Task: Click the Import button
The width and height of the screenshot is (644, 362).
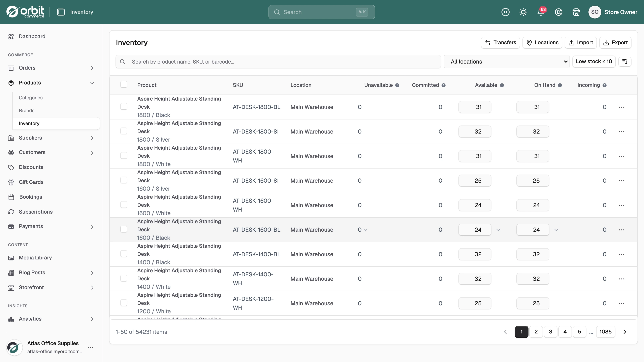Action: click(581, 42)
